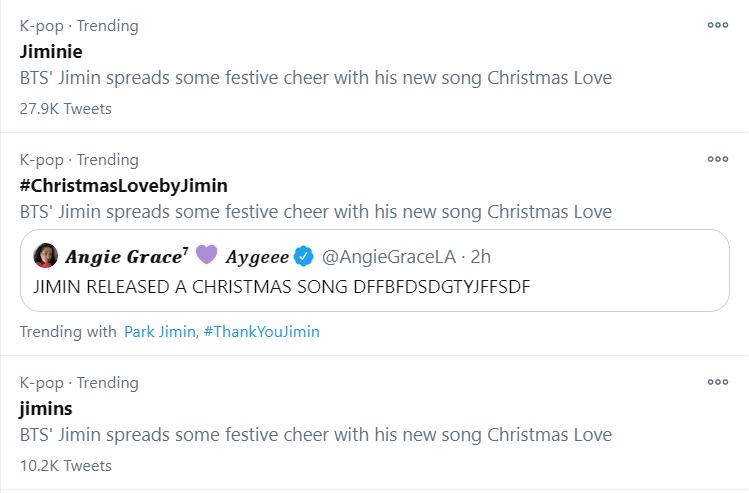Open the #ChristmasLovebyJimin hashtag title
Image resolution: width=749 pixels, height=493 pixels.
[x=124, y=185]
